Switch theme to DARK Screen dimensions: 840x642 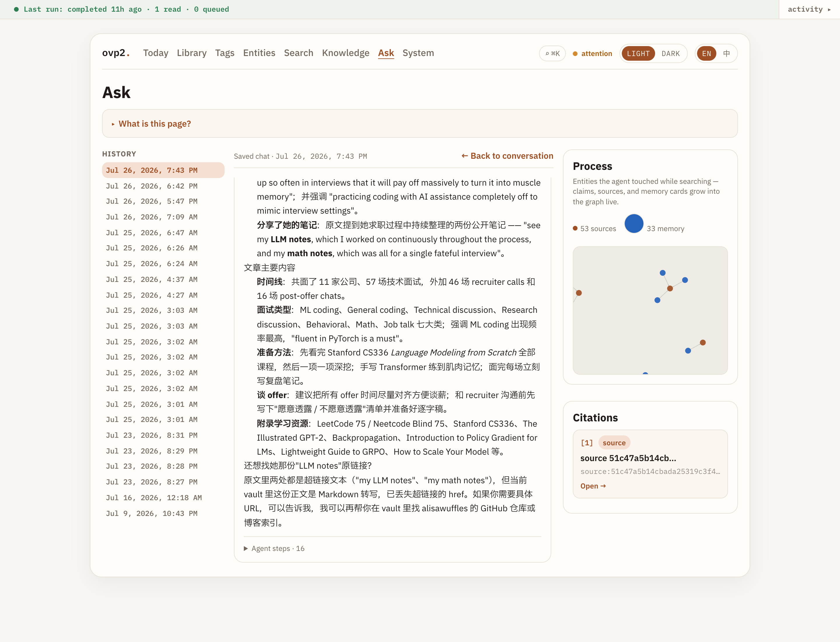[670, 53]
